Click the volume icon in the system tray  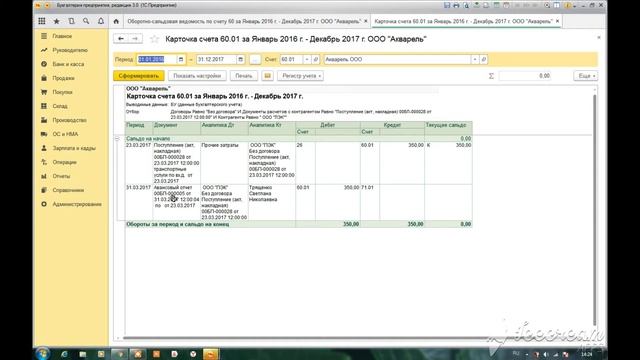(546, 354)
